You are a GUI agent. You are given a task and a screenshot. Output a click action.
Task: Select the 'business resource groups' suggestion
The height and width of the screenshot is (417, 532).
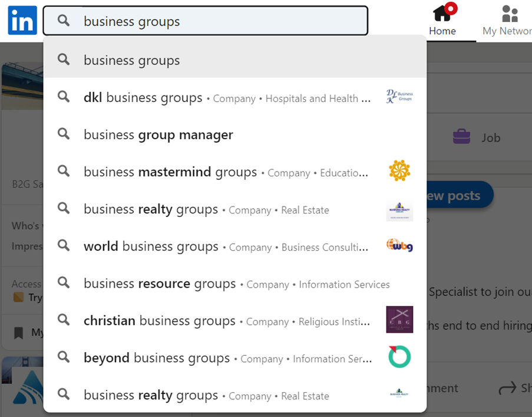click(x=235, y=284)
